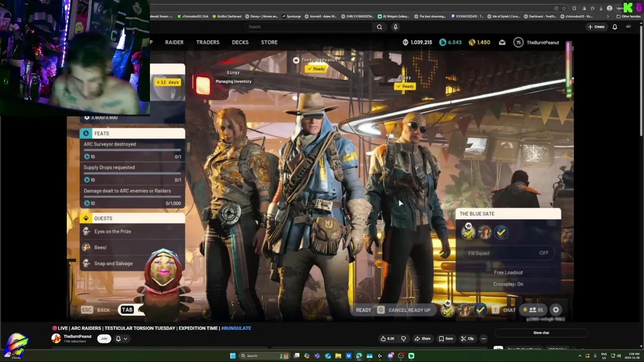Open the Other favorites folder
This screenshot has height=362, width=644.
click(x=628, y=16)
